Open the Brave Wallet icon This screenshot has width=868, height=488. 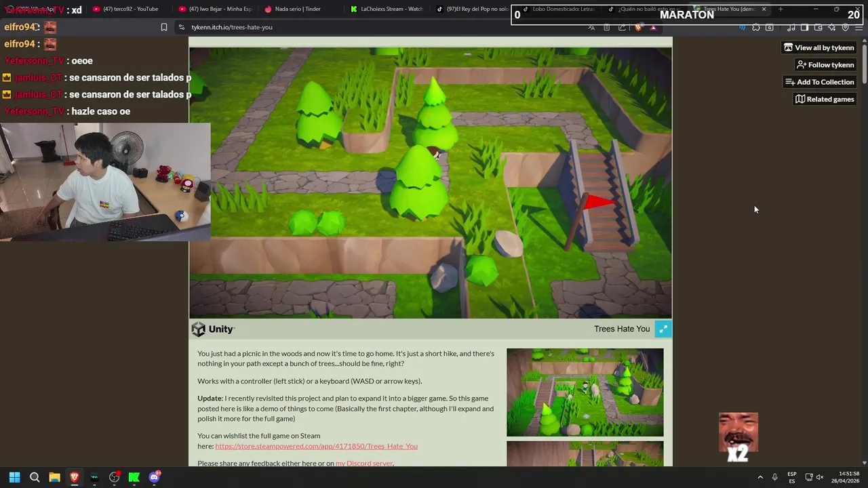[818, 27]
